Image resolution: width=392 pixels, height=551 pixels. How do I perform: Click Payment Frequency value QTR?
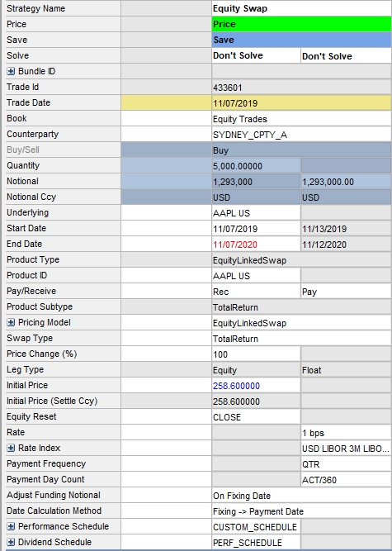pos(346,464)
